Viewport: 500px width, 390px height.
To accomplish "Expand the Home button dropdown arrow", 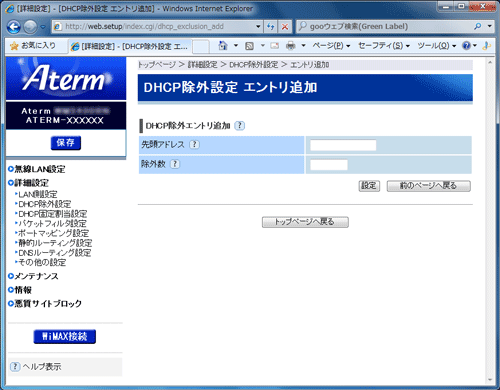I will pyautogui.click(x=236, y=46).
